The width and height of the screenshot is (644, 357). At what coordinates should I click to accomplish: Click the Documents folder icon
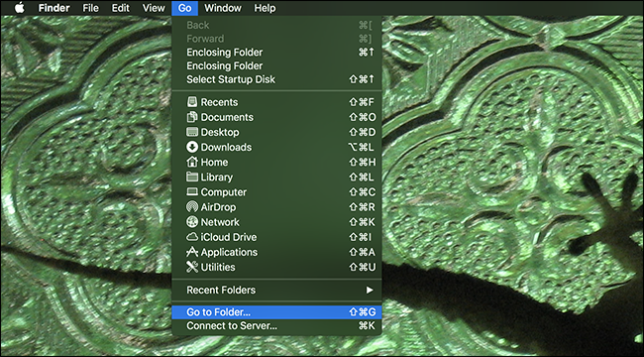click(x=192, y=117)
